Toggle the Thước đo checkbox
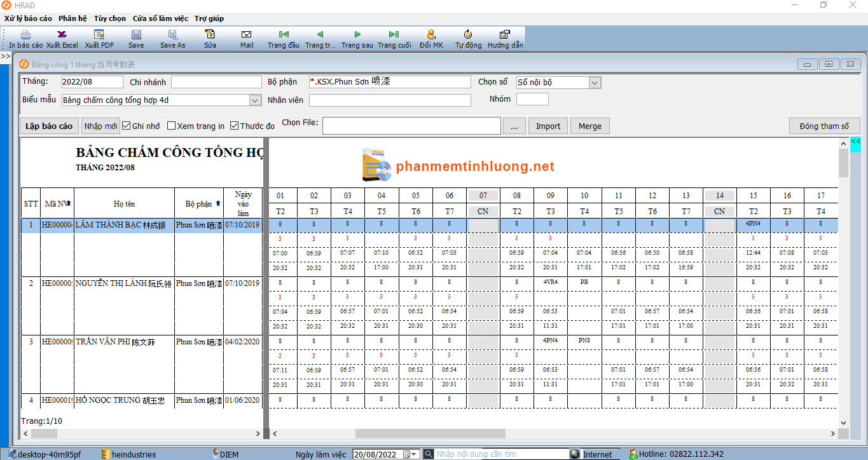The image size is (868, 460). pos(234,126)
